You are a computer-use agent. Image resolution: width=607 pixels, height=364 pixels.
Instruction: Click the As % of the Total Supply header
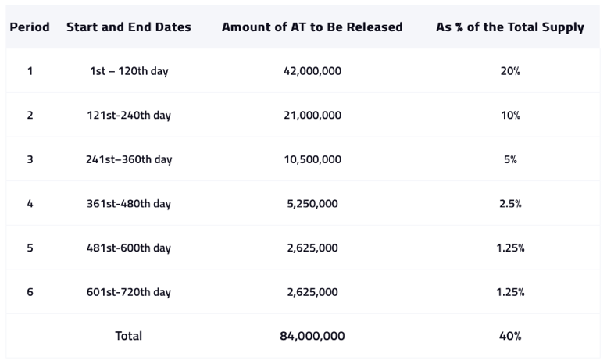510,27
